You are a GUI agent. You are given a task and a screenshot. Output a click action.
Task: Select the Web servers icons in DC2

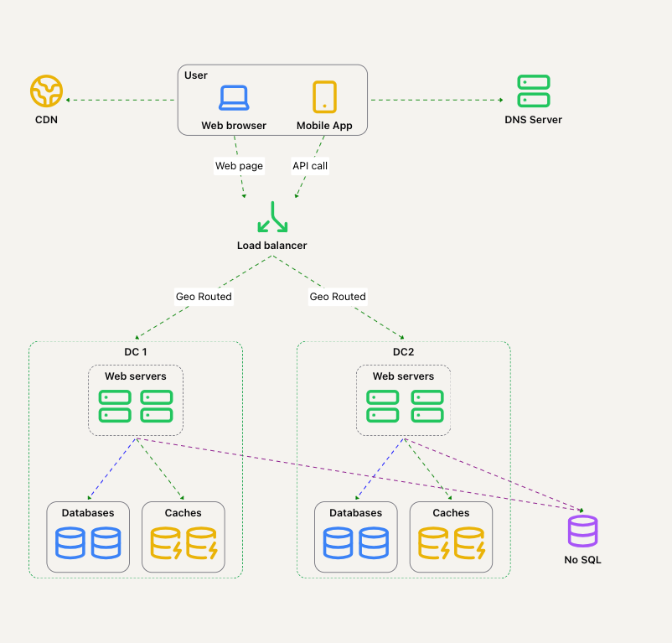(404, 406)
